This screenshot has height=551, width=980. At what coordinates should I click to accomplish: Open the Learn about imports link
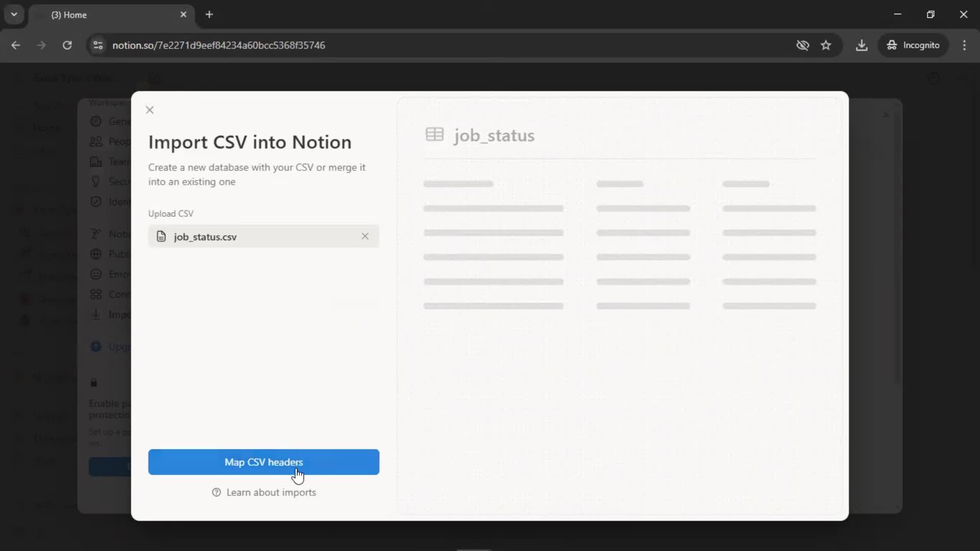[271, 492]
